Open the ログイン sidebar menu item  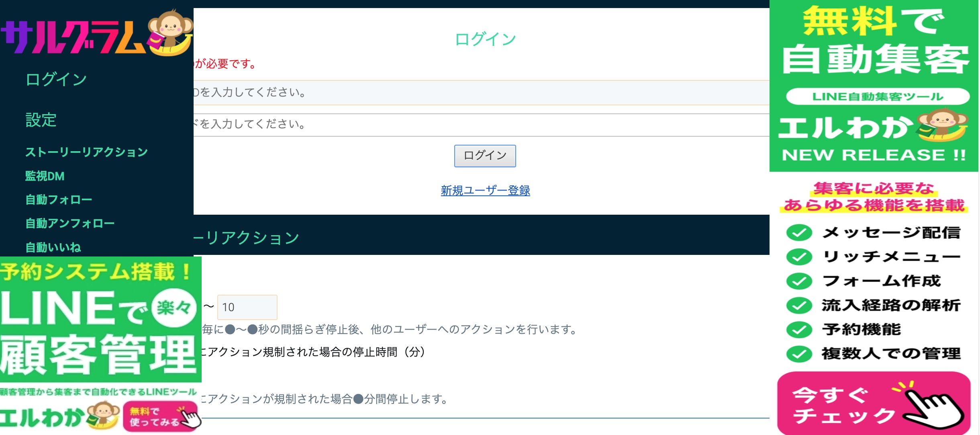56,80
